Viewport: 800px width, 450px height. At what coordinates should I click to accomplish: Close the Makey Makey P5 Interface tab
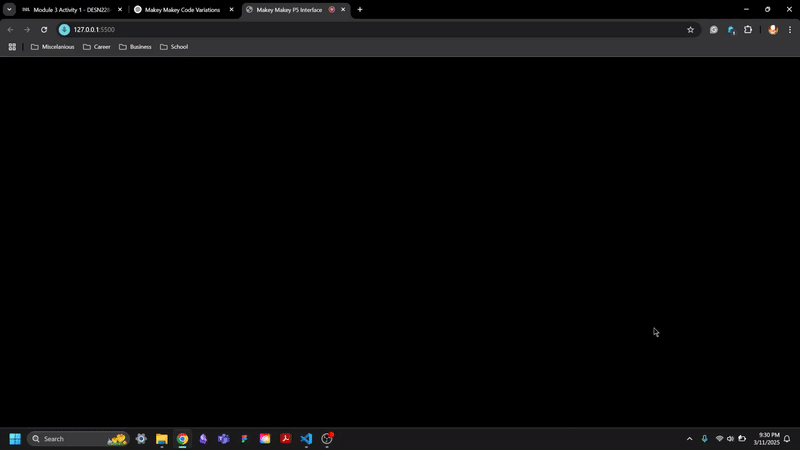[343, 10]
